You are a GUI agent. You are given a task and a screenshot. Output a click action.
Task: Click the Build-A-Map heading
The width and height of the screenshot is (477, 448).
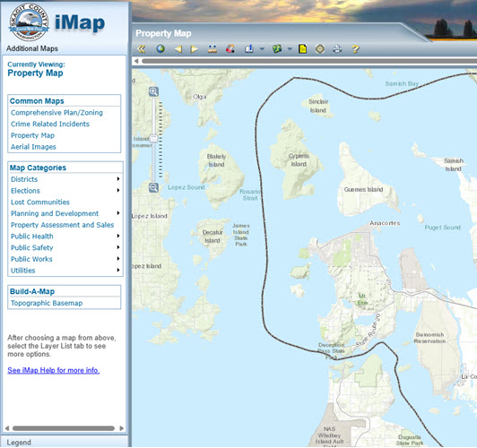coord(32,291)
